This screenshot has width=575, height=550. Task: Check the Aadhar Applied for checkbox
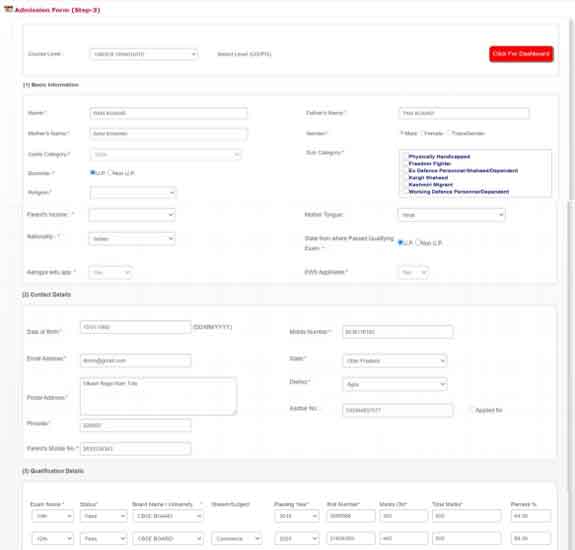tap(472, 410)
